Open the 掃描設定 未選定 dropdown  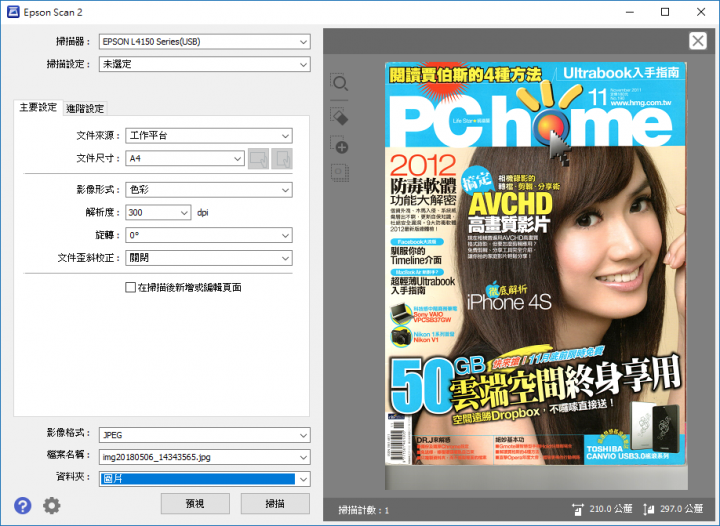click(x=204, y=64)
